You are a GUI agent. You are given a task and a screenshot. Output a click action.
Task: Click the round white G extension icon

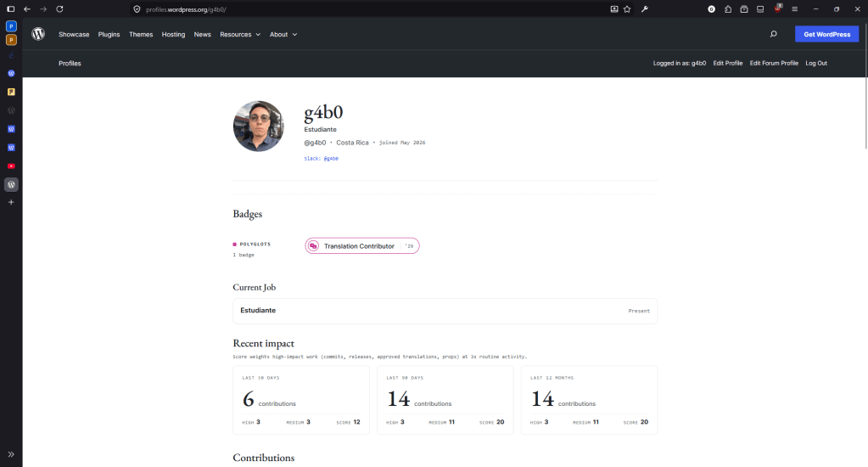(711, 9)
